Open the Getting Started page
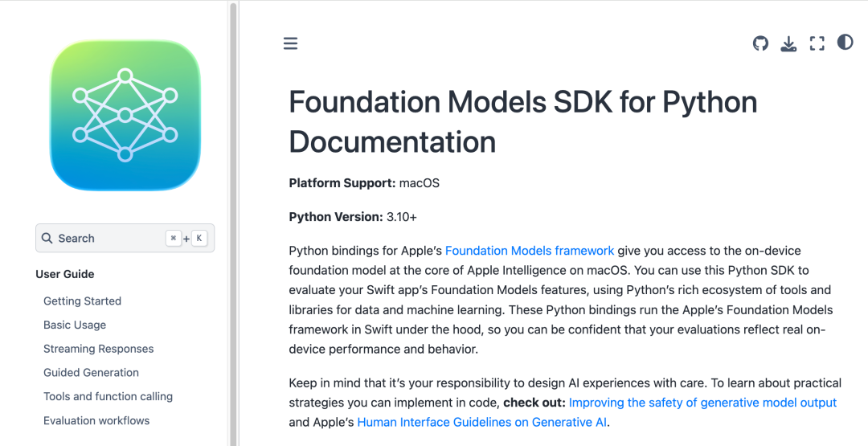This screenshot has height=446, width=868. point(82,301)
